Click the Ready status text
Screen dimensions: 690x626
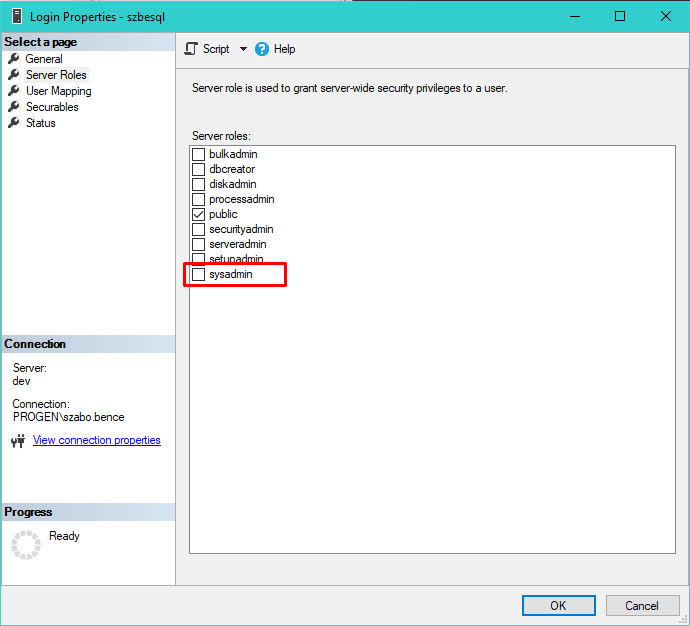[x=64, y=536]
